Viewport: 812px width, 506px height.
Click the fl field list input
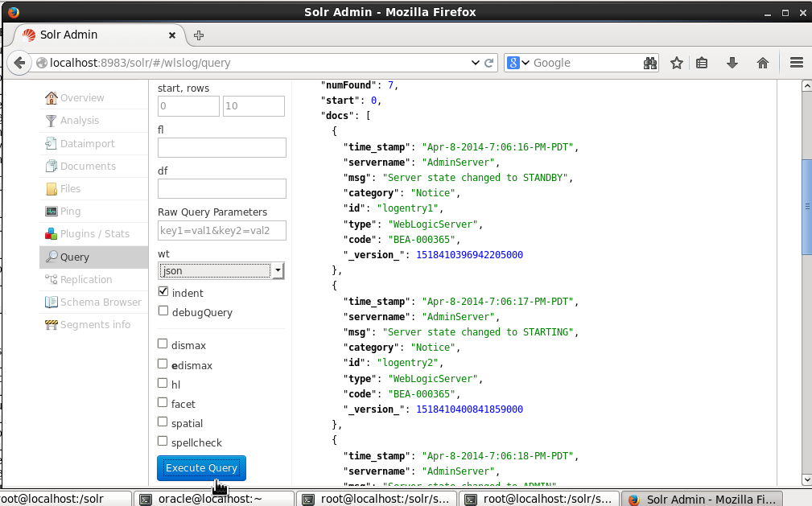click(221, 147)
